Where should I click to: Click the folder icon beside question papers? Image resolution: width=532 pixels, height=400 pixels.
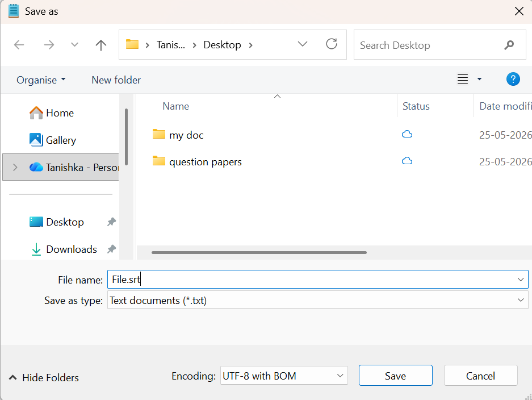[x=159, y=161]
